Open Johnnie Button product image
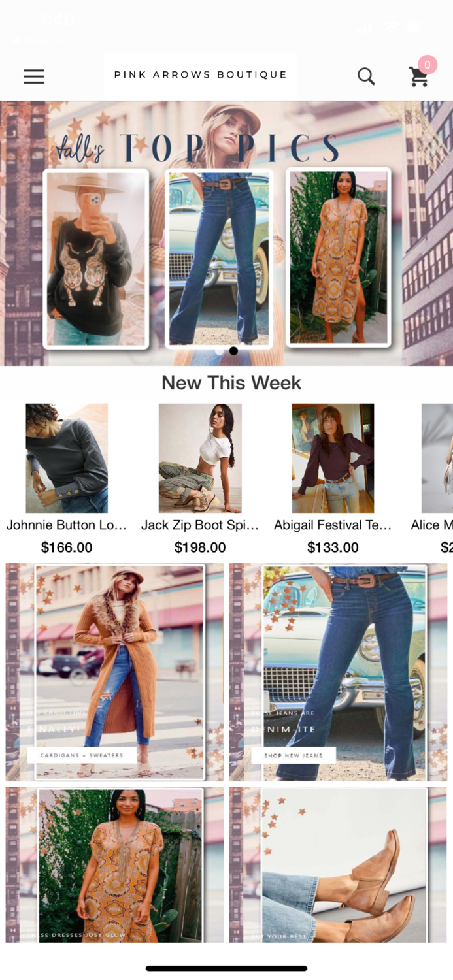Image resolution: width=453 pixels, height=980 pixels. (x=67, y=458)
